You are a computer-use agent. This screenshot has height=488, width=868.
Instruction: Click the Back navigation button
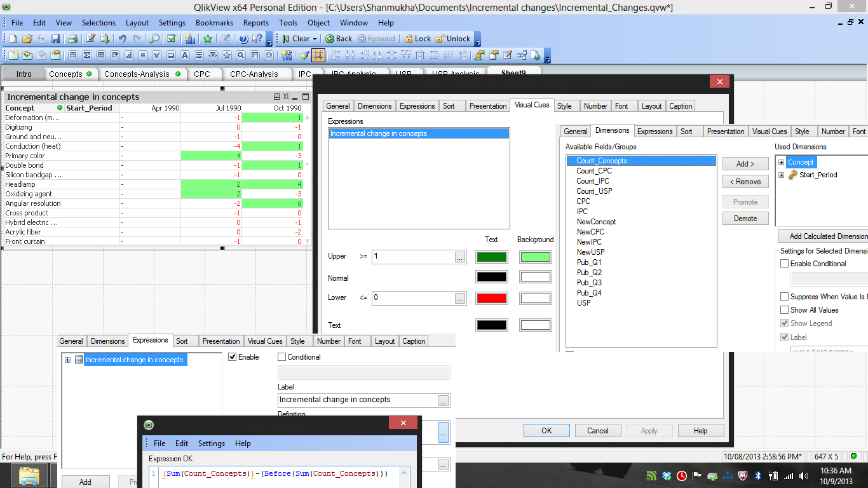click(339, 39)
